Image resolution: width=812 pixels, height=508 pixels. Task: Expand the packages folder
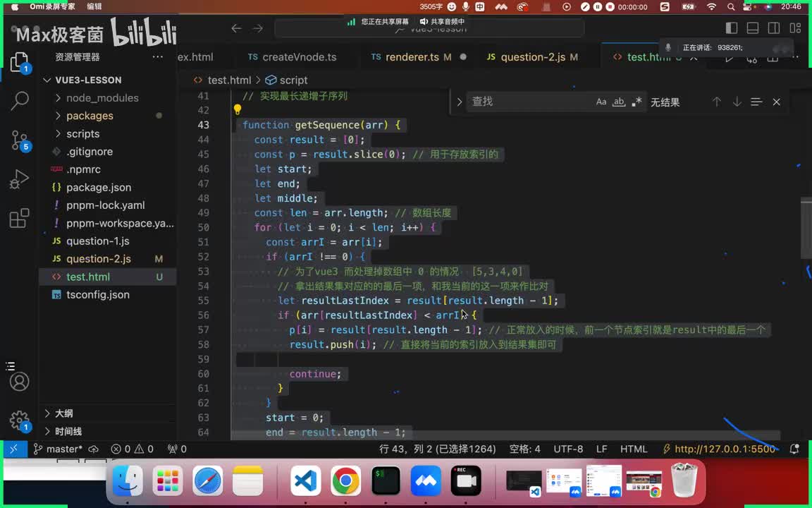(x=90, y=116)
